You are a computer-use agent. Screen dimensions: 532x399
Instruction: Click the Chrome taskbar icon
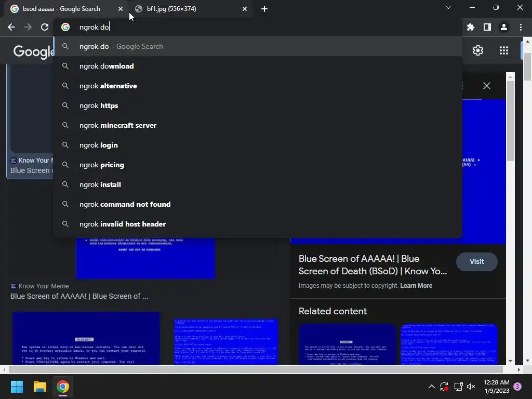[62, 387]
